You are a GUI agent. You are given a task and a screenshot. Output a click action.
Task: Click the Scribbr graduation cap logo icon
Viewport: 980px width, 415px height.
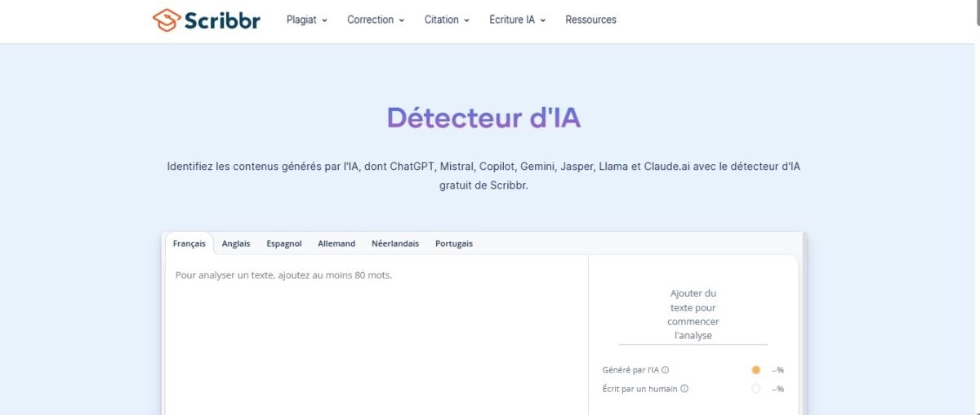point(166,20)
